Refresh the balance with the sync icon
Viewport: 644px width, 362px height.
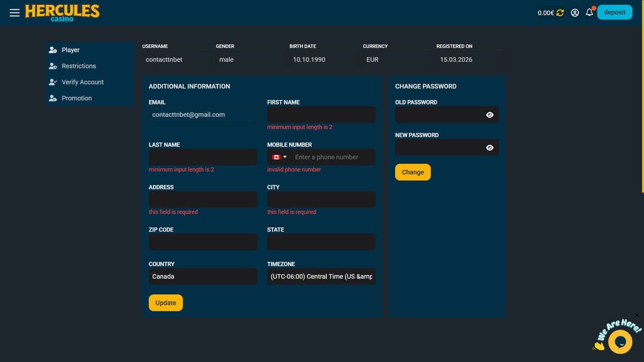coord(560,12)
